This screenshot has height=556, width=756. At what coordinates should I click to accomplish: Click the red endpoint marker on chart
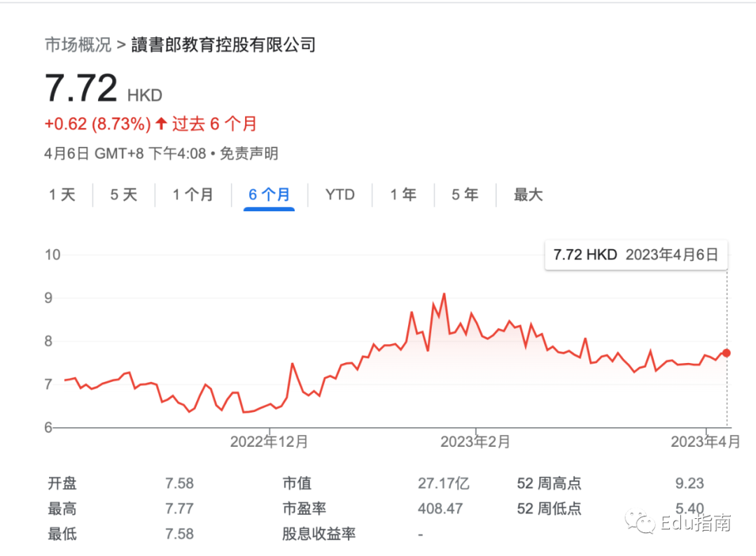[x=726, y=353]
